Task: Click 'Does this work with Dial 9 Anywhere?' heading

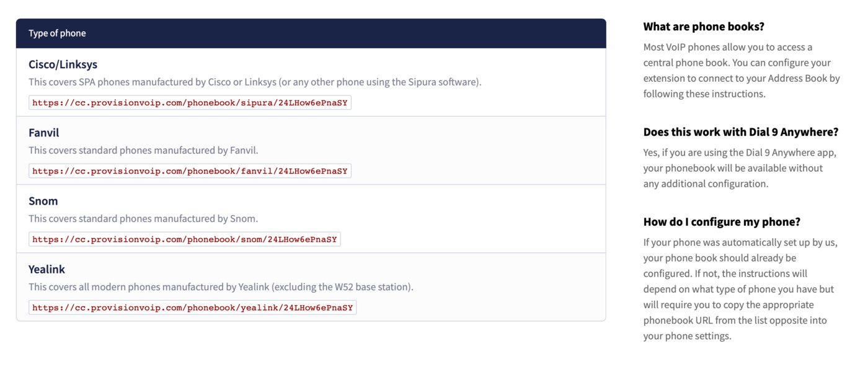Action: 740,132
